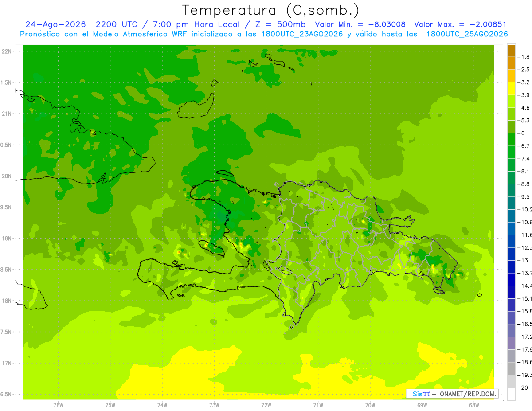The width and height of the screenshot is (532, 411).
Task: Click the '70W' longitude label
Action: tap(370, 405)
